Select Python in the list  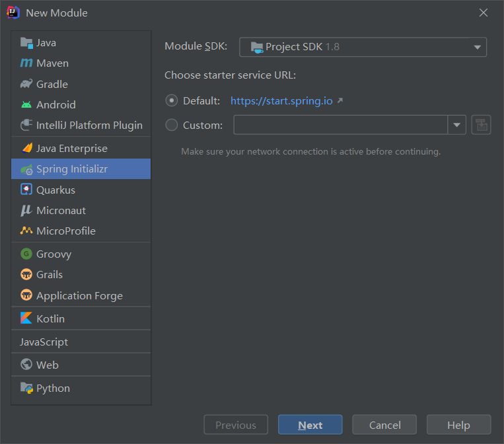(x=81, y=388)
